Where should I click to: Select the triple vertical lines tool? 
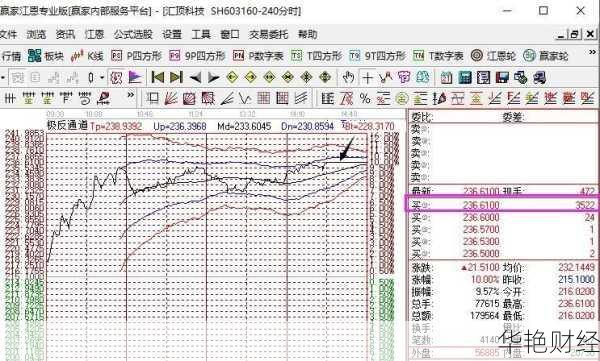coord(9,99)
